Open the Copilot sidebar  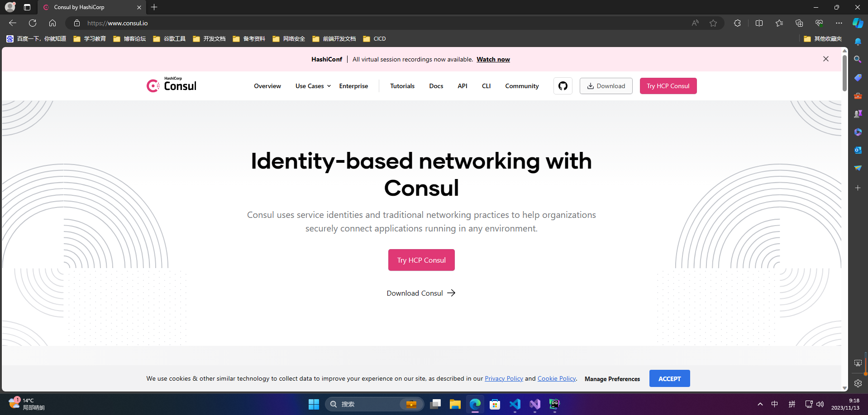pos(858,23)
